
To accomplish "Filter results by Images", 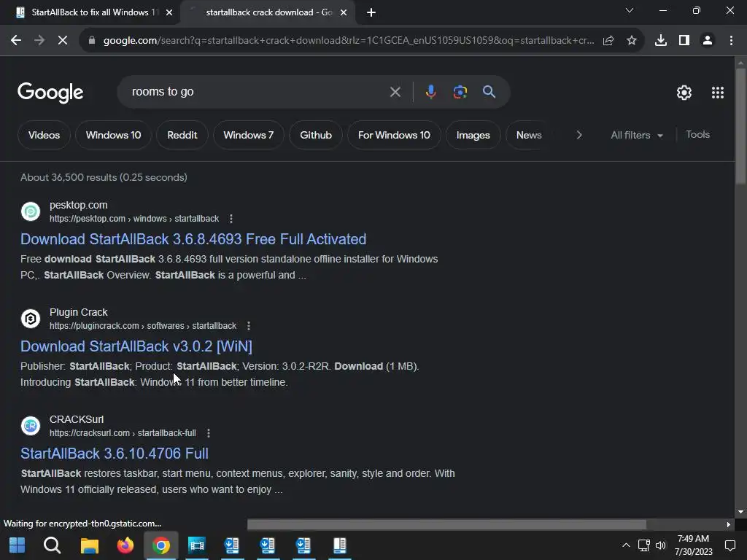I will tap(473, 135).
